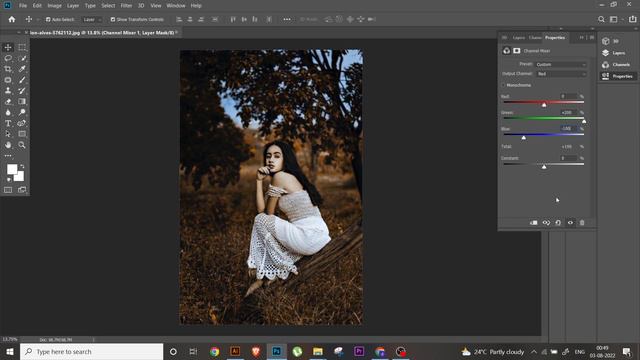Open the Properties panel flyout menu
640x360 pixels.
[592, 38]
